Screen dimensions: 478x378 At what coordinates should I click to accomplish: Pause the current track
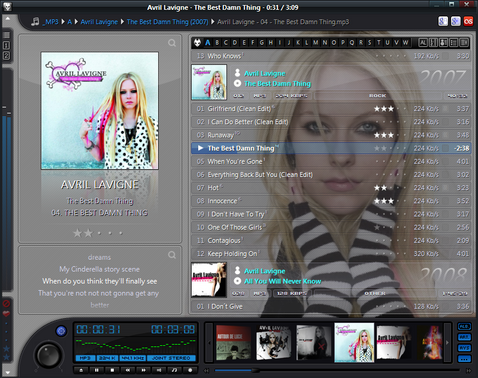click(97, 370)
